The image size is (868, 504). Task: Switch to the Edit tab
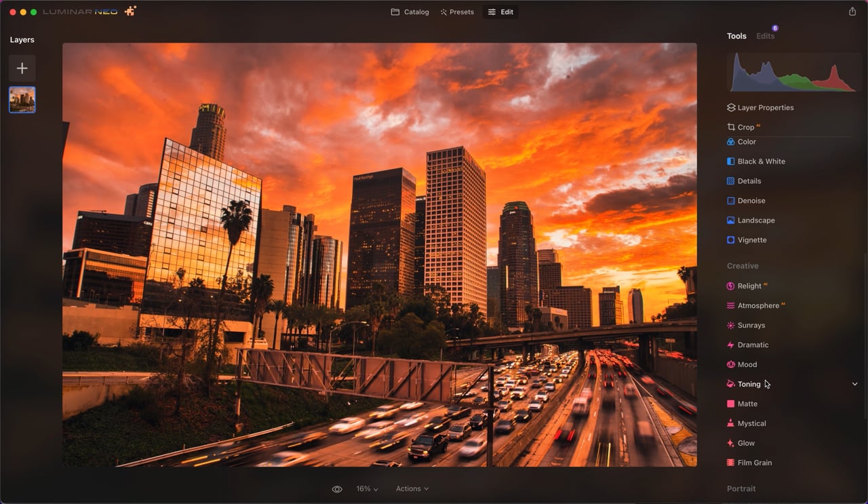tap(500, 12)
